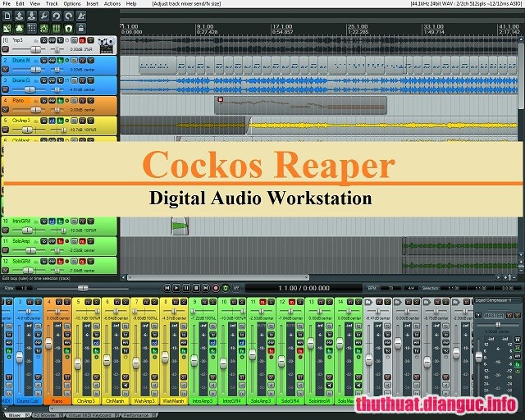Toggle snap with the magnet icon
The image size is (525, 420).
pos(69,28)
